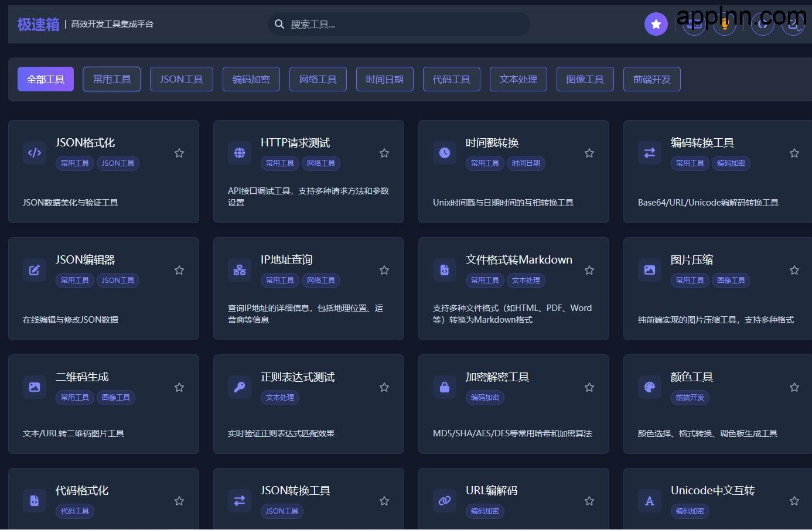Toggle favorite star on JSON编辑器
Image resolution: width=812 pixels, height=530 pixels.
[x=179, y=270]
